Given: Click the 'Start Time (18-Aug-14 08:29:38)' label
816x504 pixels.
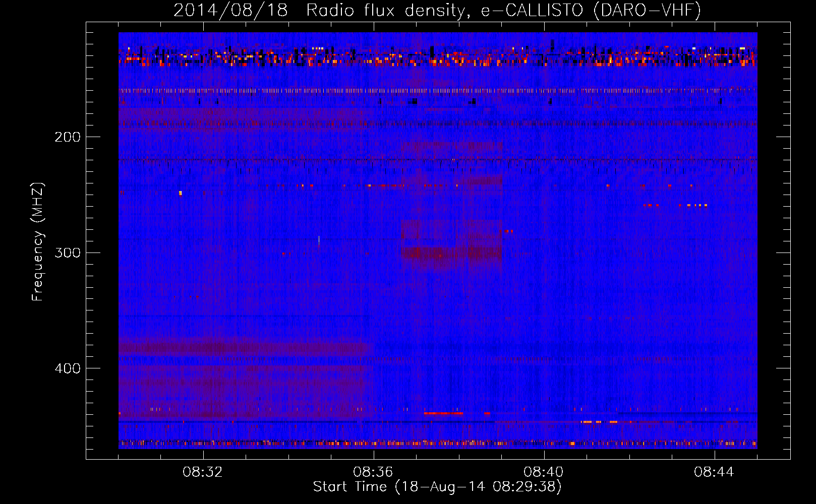Looking at the screenshot, I should tap(437, 487).
